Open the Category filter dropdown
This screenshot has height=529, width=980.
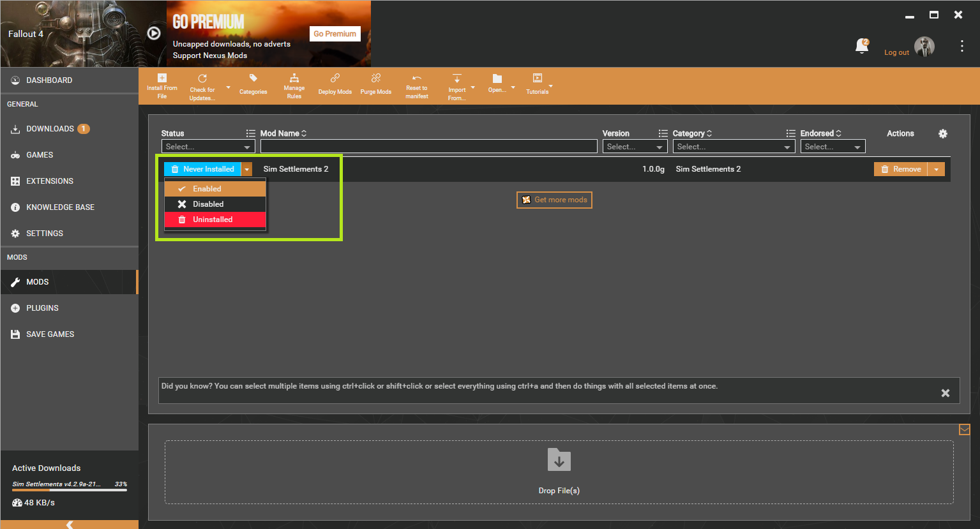point(734,147)
